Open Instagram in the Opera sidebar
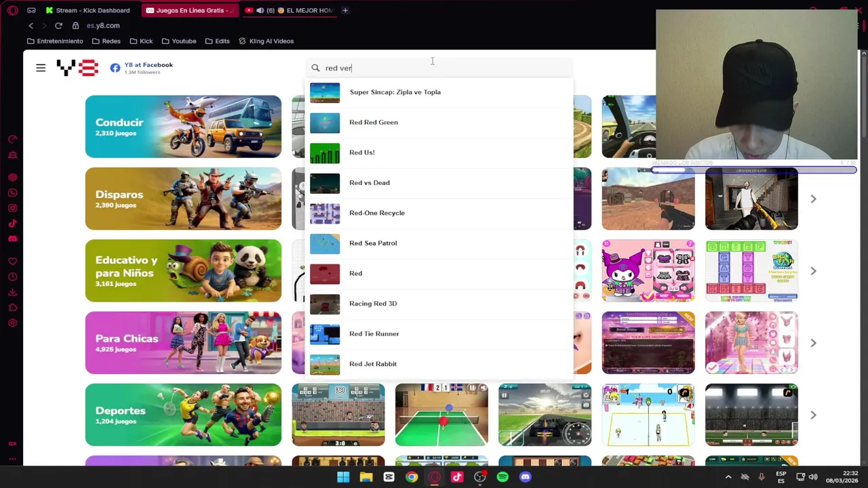 tap(12, 208)
